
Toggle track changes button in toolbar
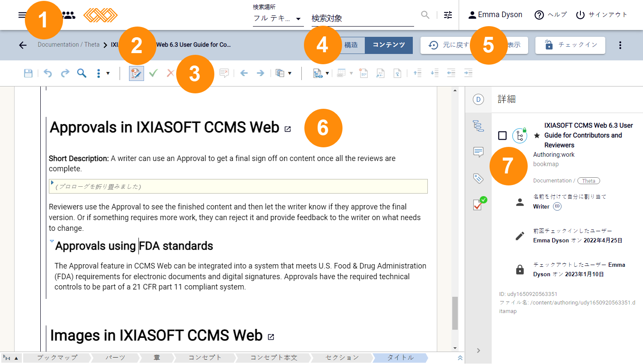pos(136,73)
